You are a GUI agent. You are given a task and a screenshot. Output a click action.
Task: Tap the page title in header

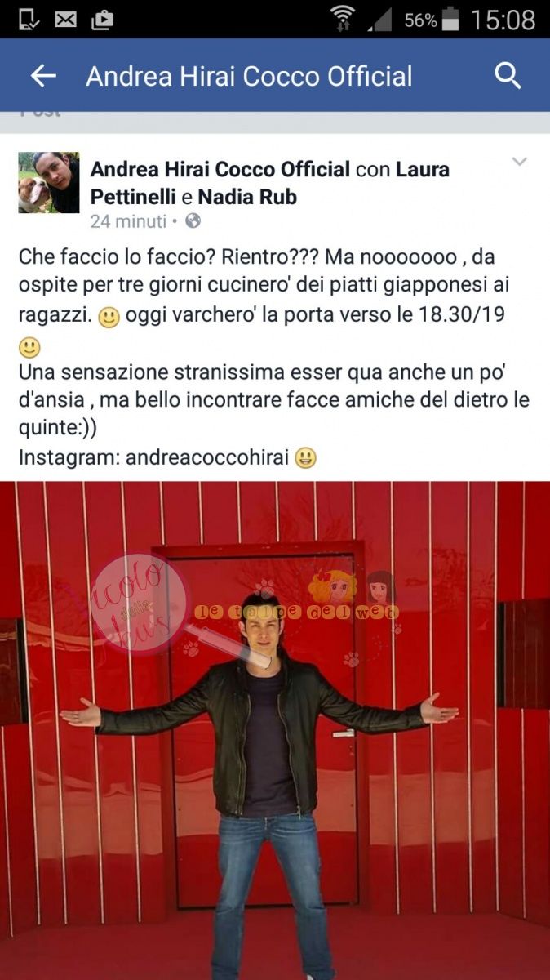[249, 77]
